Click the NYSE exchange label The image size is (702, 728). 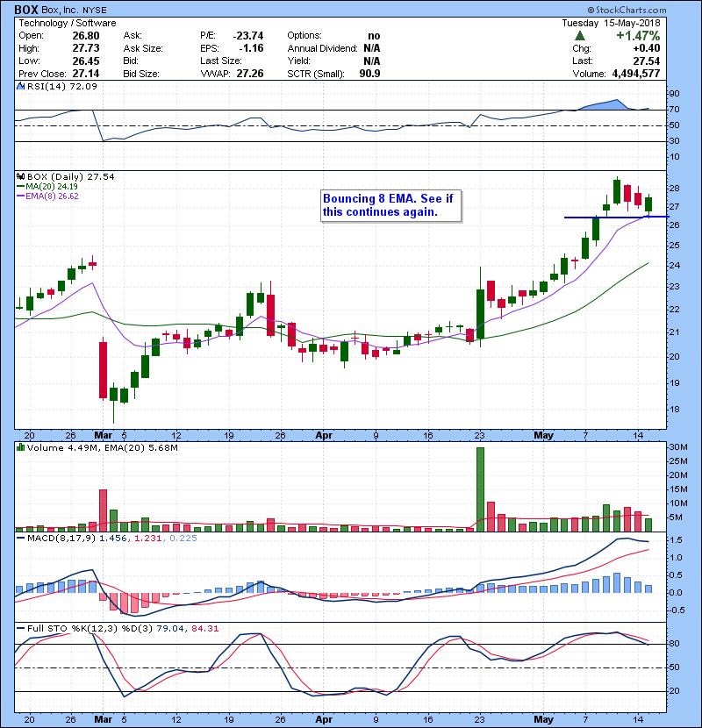(95, 11)
